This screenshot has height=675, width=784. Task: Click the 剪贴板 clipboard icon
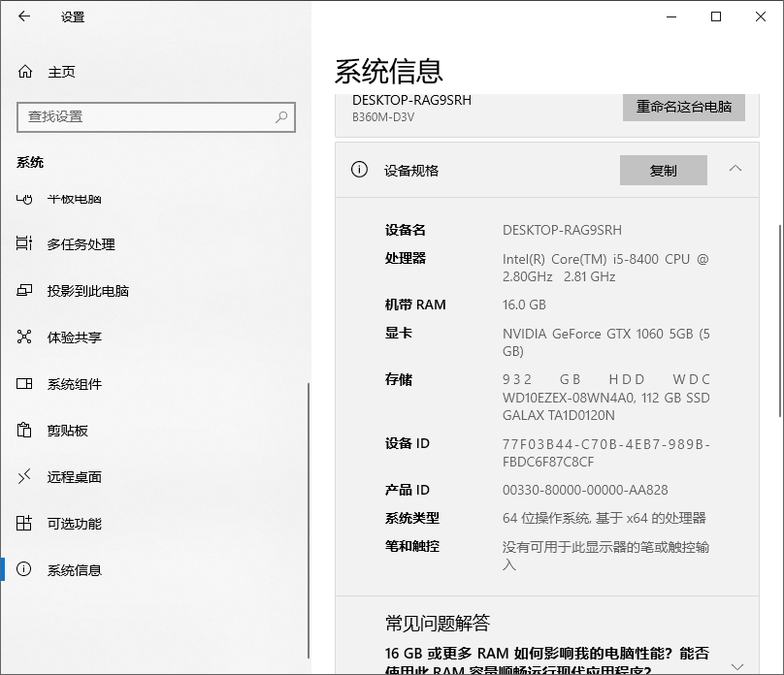tap(24, 430)
